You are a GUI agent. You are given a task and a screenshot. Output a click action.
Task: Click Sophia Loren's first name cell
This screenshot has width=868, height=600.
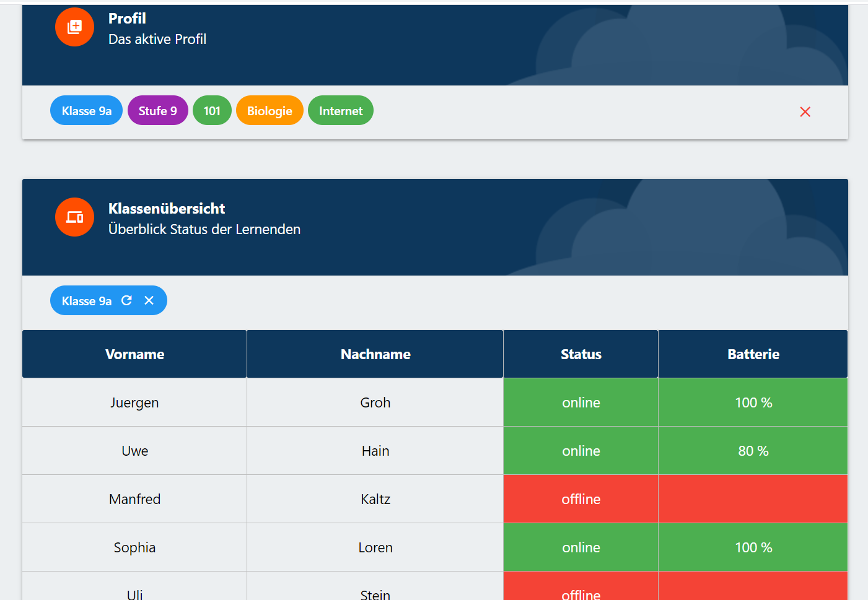134,547
